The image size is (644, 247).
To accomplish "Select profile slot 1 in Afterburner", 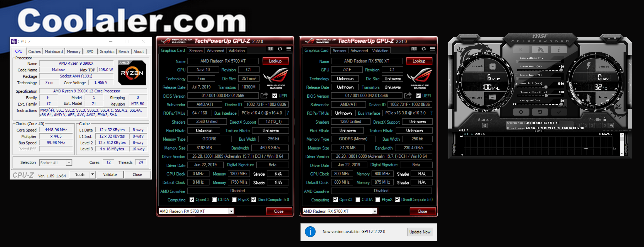I will click(x=579, y=125).
